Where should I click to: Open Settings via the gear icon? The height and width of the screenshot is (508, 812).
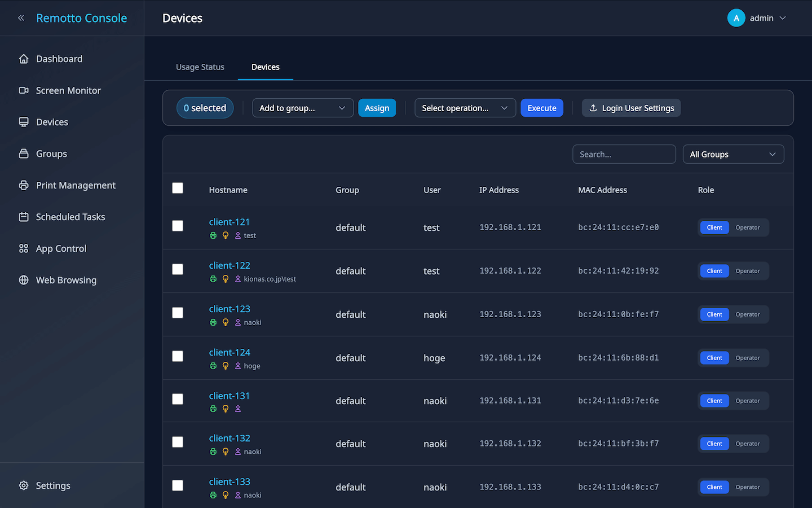click(24, 485)
